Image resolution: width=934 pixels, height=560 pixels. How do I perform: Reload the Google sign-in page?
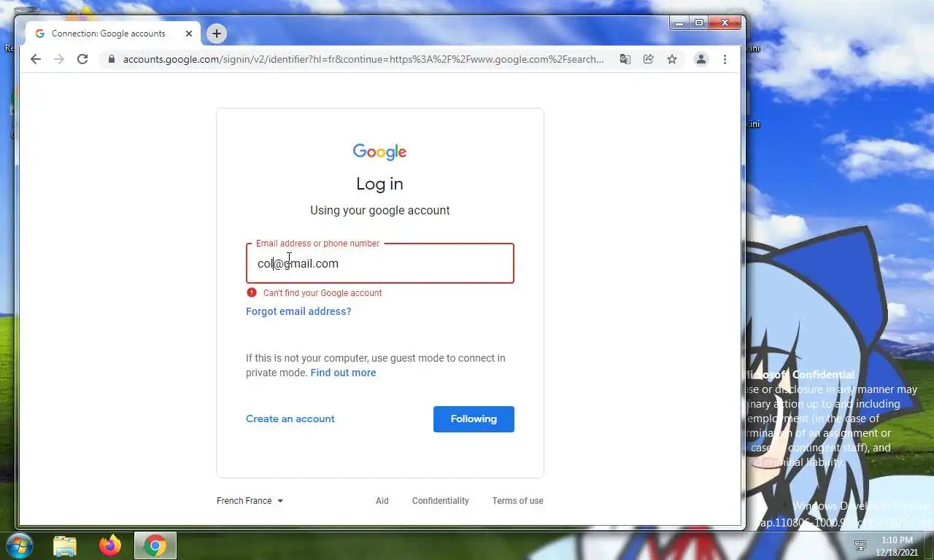point(82,59)
